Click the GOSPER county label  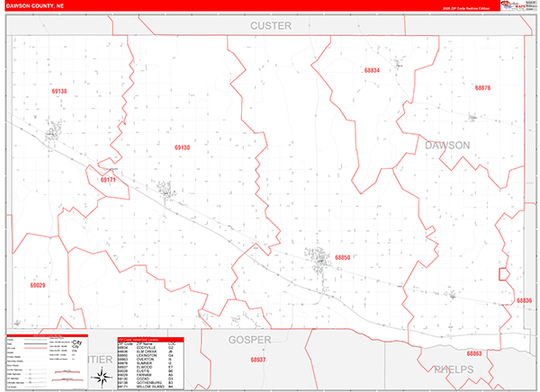[249, 340]
